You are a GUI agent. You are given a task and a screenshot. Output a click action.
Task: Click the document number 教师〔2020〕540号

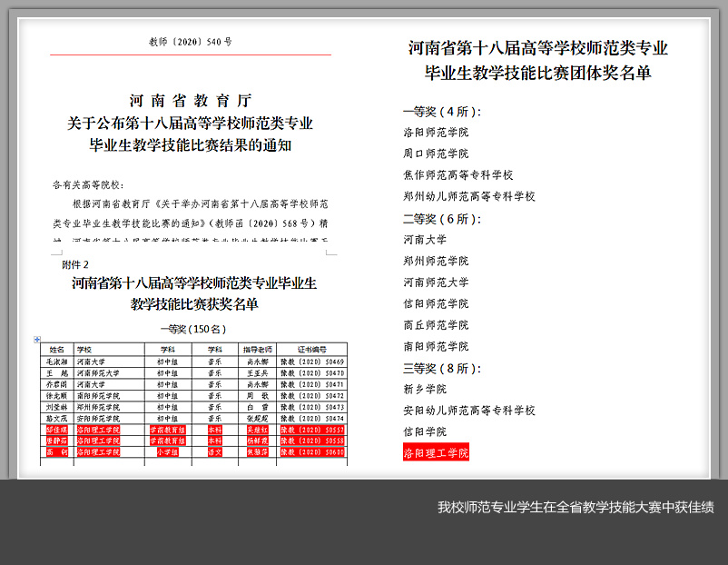click(x=191, y=42)
